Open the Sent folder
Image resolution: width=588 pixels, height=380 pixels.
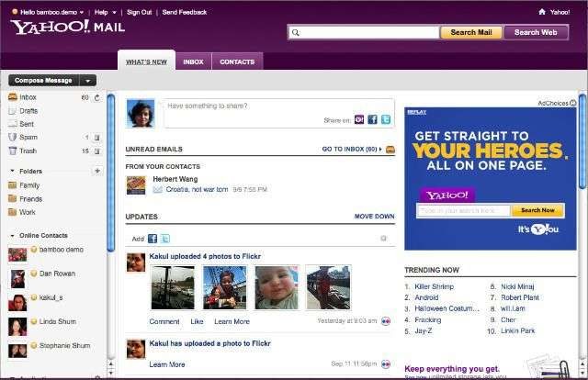(27, 124)
